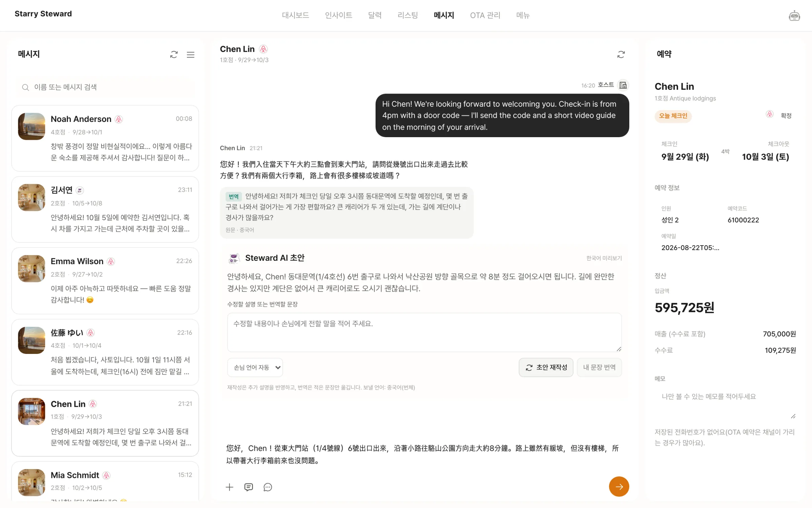This screenshot has height=508, width=812.
Task: Click the 오늘 체크인 badge
Action: click(x=673, y=116)
